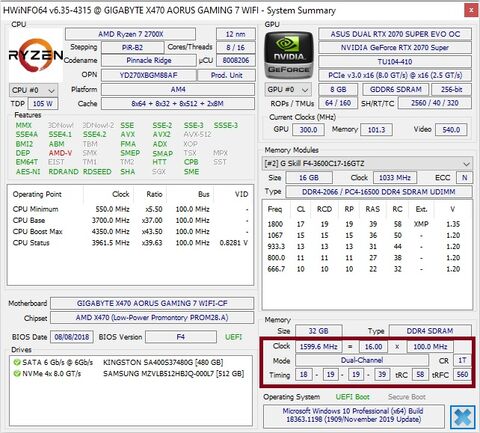The height and width of the screenshot is (433, 480).
Task: Click the NVIDIA GeForce RTX 2070 Super field
Action: [x=395, y=48]
